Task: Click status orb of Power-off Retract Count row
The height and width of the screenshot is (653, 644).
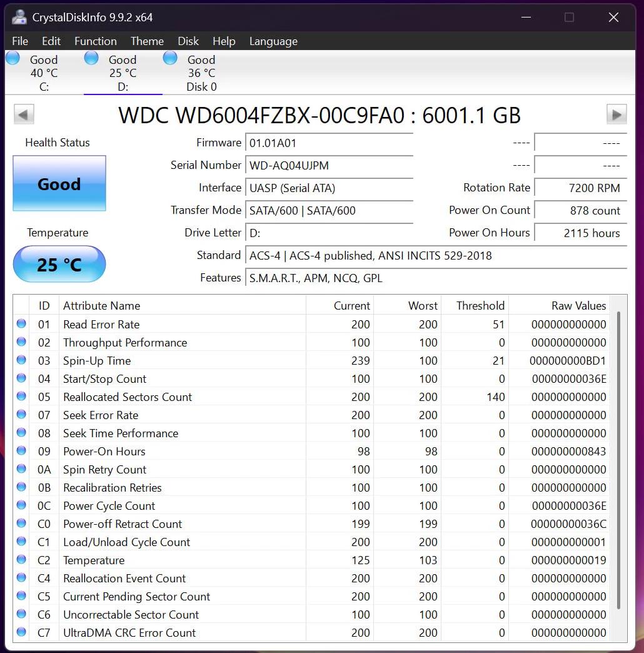Action: 21,523
